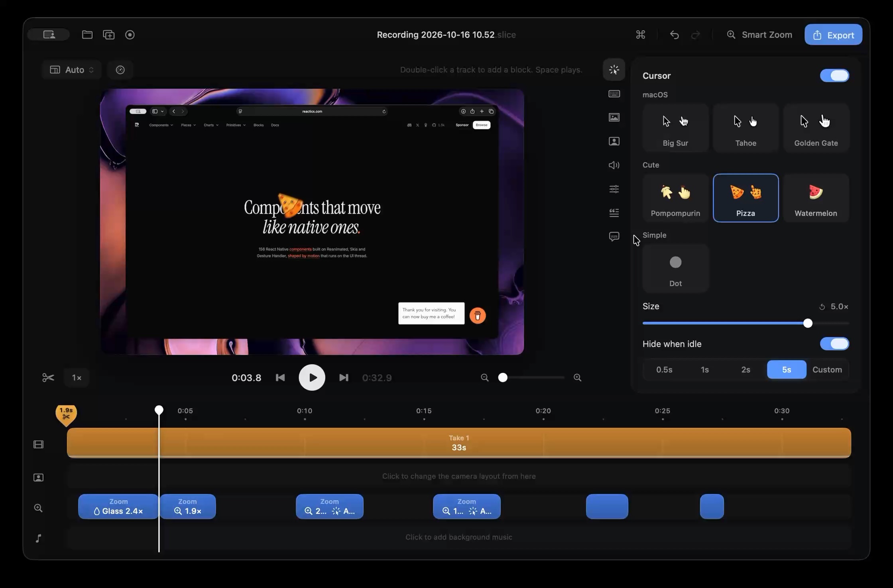Click the Export button

(833, 35)
